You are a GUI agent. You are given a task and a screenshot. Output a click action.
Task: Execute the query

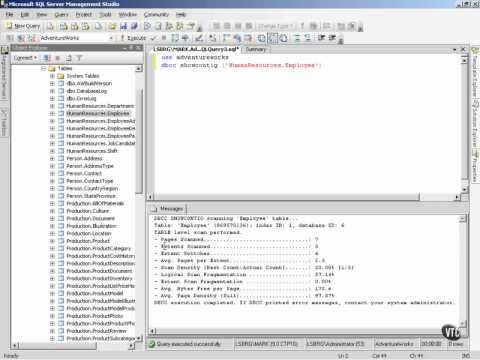pos(133,38)
